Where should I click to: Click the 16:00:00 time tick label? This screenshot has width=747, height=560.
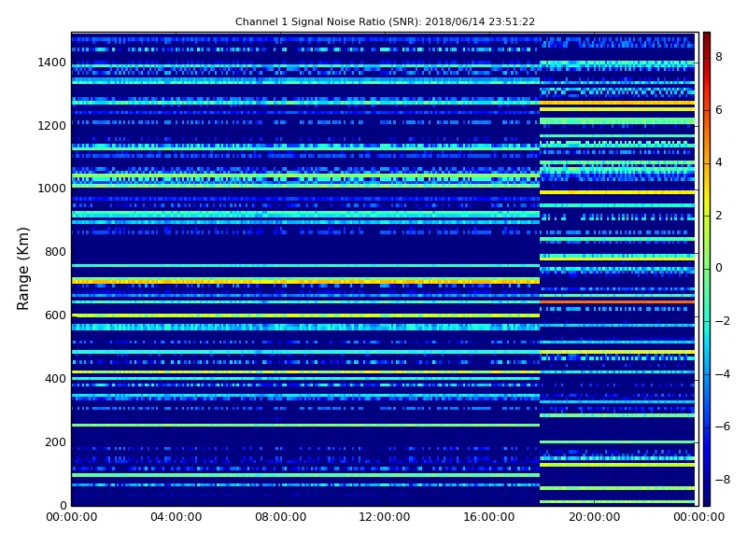[489, 517]
